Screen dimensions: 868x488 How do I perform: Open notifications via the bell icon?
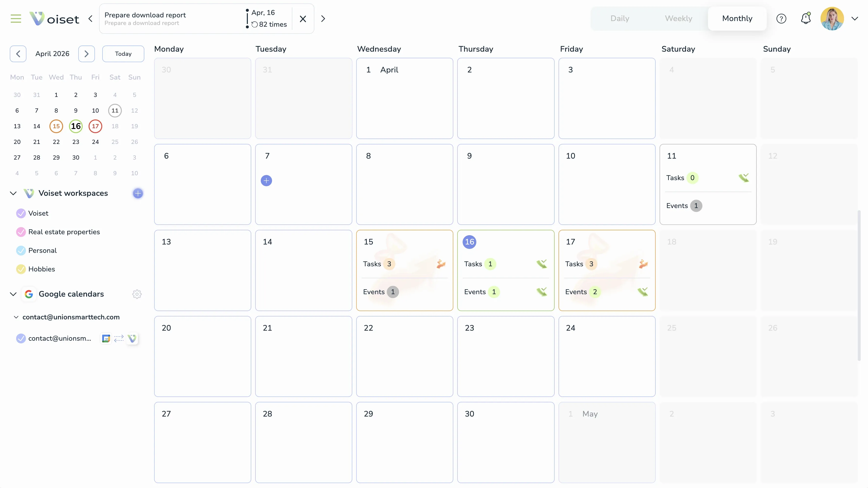pos(805,19)
